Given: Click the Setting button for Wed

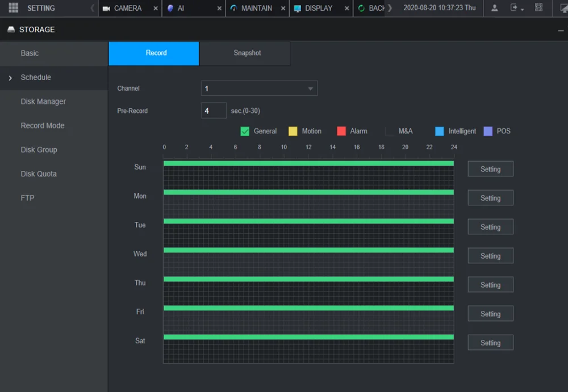Looking at the screenshot, I should (x=491, y=256).
